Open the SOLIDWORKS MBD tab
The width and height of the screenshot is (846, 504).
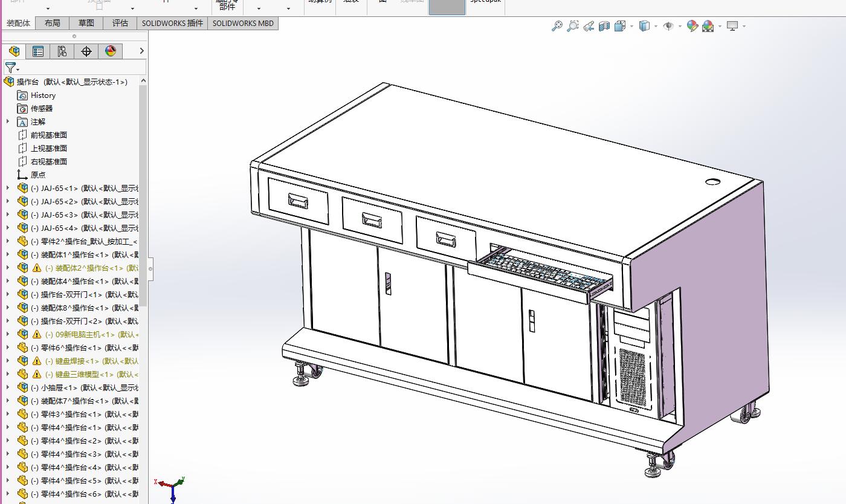(x=243, y=23)
